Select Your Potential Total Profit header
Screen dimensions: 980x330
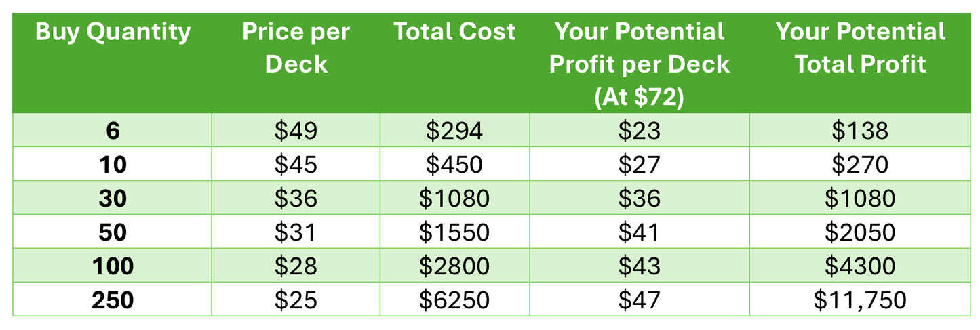pos(859,63)
